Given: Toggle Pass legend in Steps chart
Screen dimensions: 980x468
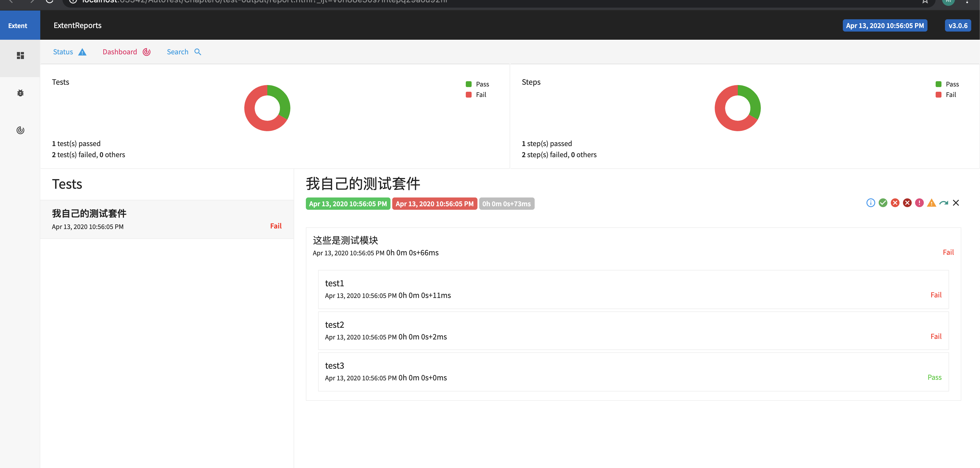Looking at the screenshot, I should (947, 84).
